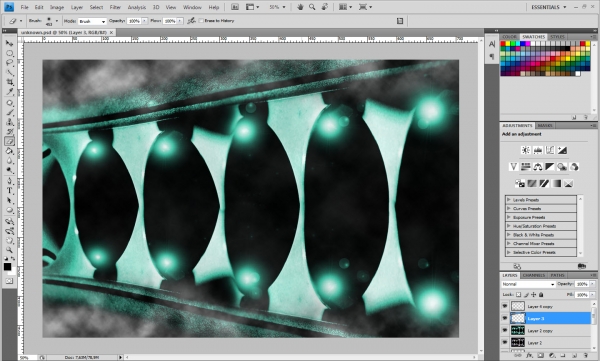This screenshot has height=361, width=600.
Task: Open the Essentials workspace dropdown
Action: (x=549, y=7)
